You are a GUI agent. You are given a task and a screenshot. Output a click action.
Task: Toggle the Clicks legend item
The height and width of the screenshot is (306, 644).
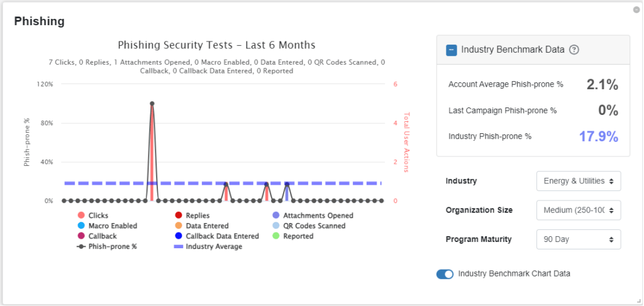tap(81, 216)
